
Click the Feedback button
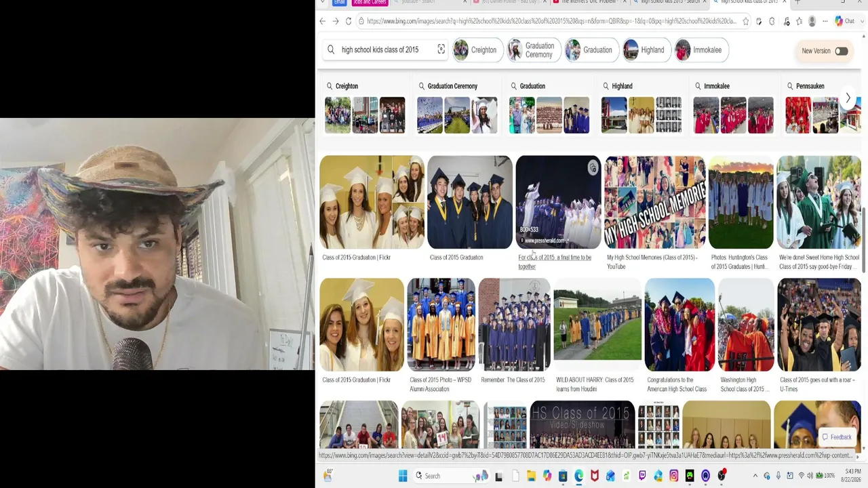(836, 437)
